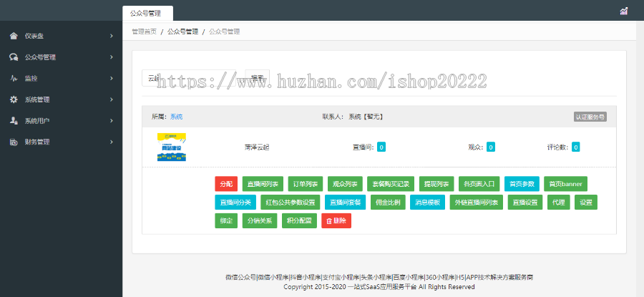Open 佣金比例 settings
The width and height of the screenshot is (644, 297).
tap(388, 203)
